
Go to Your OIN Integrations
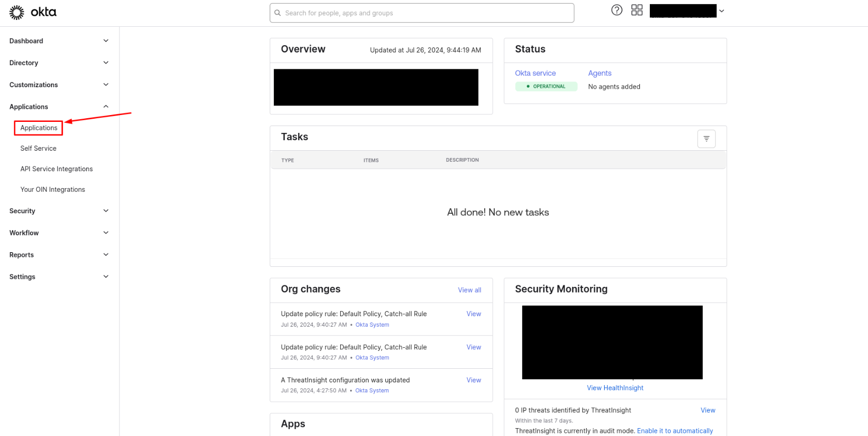(53, 190)
